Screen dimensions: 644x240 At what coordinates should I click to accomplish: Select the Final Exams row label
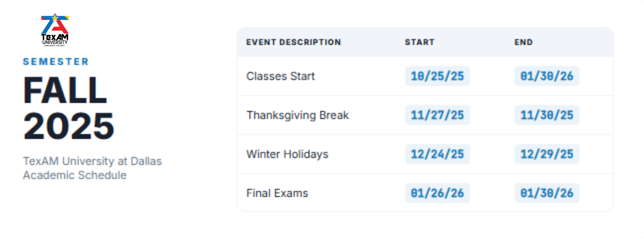(277, 193)
